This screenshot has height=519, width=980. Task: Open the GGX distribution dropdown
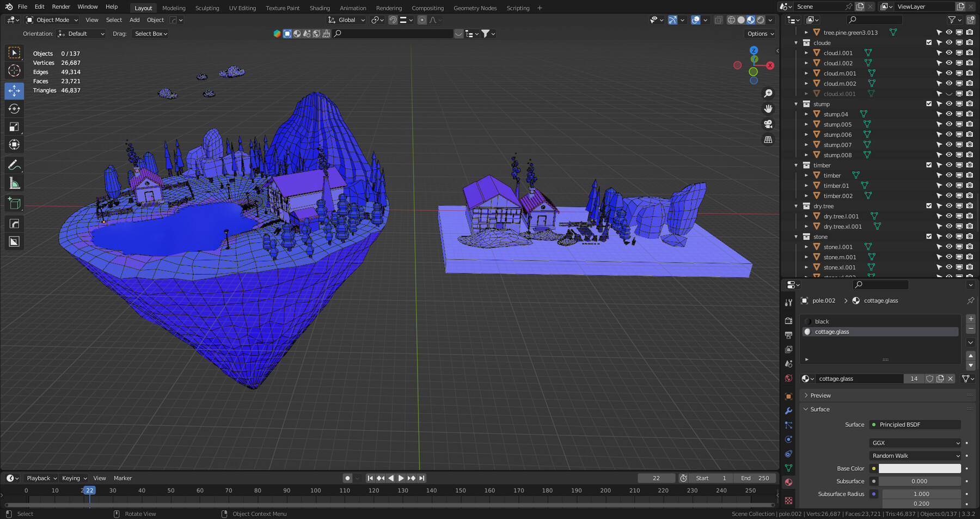[915, 443]
